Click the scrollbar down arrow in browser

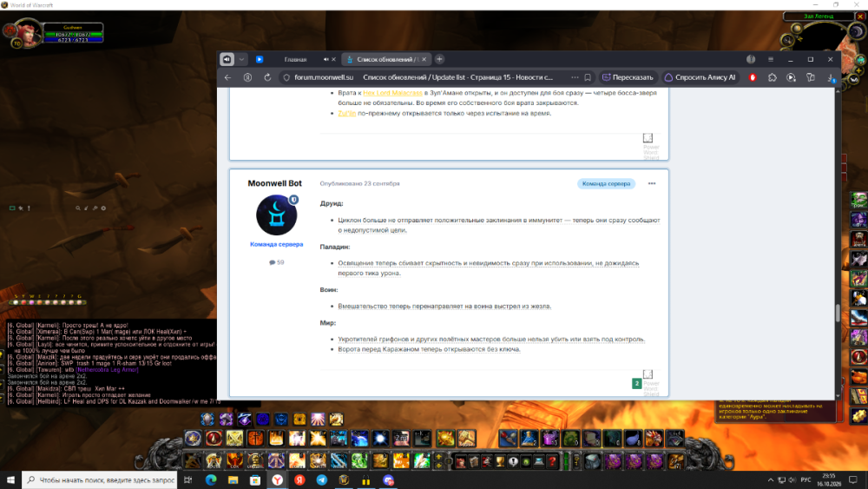(x=838, y=396)
